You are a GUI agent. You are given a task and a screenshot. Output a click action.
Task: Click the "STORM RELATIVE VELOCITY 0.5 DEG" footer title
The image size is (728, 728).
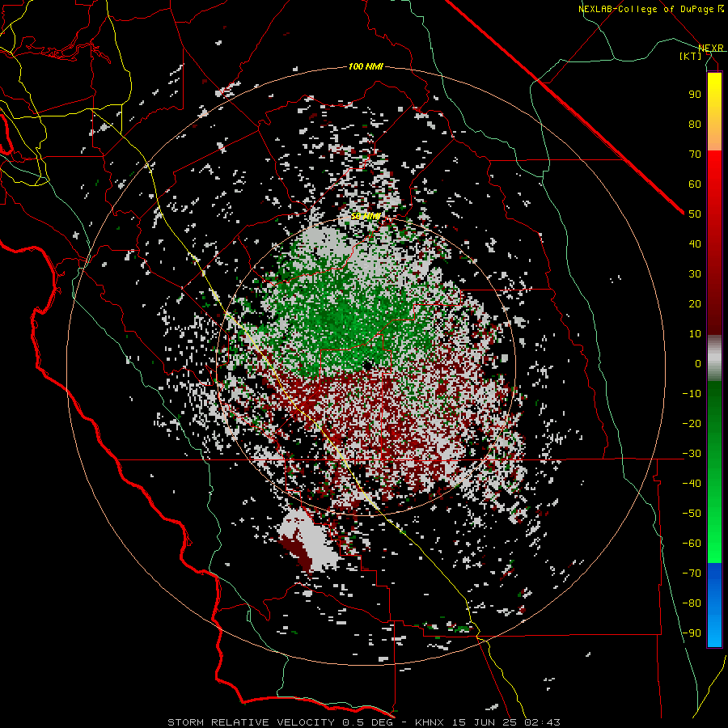pos(280,722)
